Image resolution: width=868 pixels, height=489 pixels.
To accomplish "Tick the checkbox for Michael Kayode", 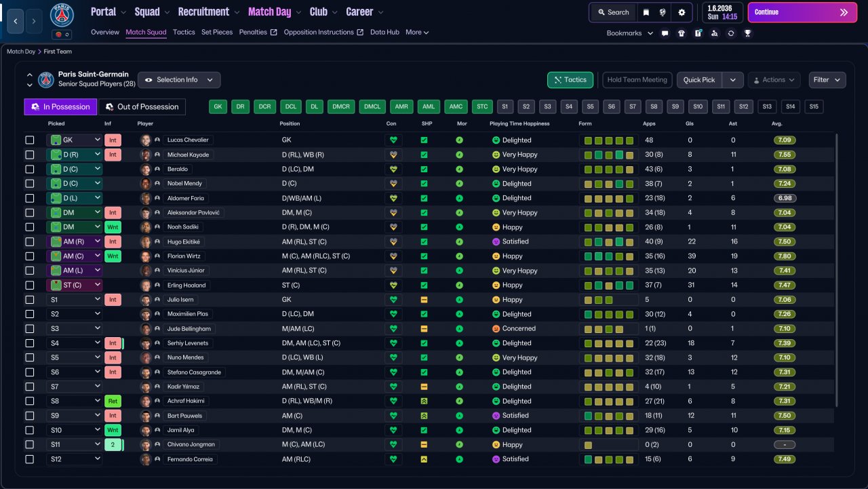I will (x=29, y=155).
